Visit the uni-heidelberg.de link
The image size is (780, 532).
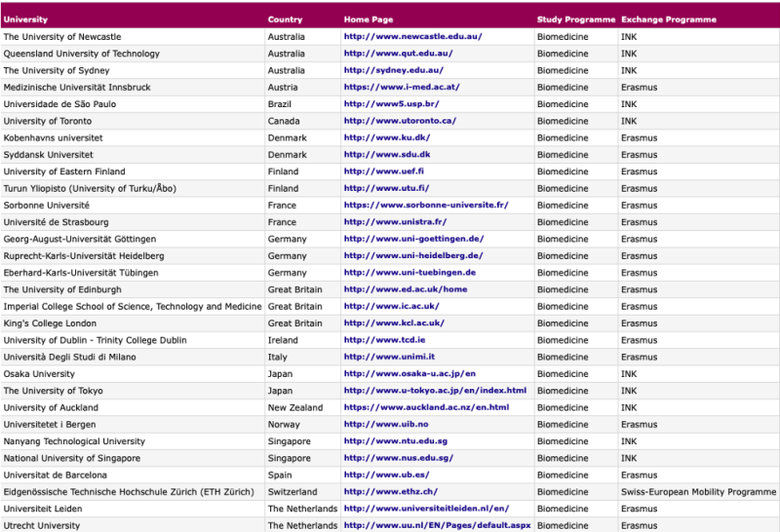point(412,255)
